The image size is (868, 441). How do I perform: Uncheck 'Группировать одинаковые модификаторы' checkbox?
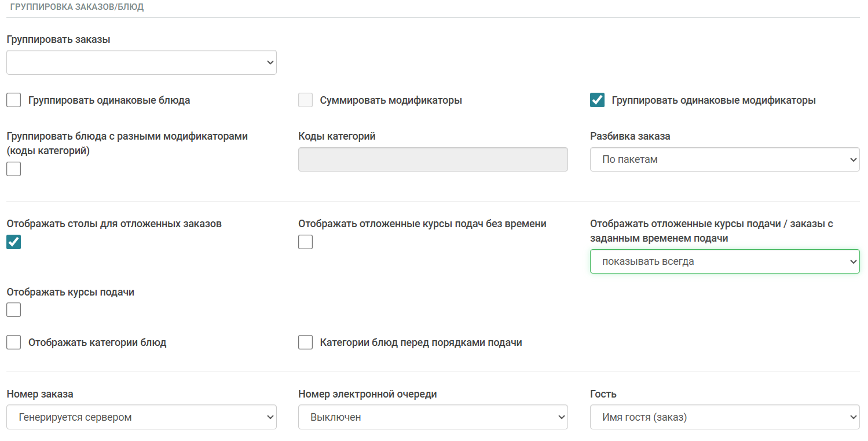pyautogui.click(x=597, y=100)
